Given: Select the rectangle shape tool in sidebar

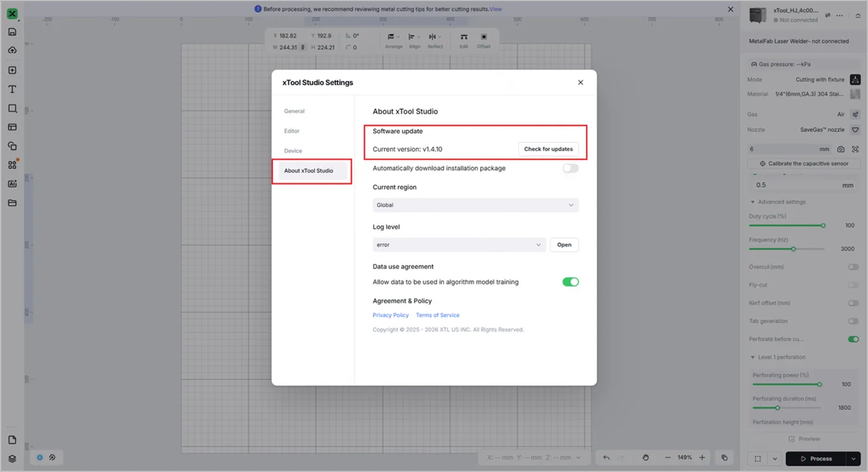Looking at the screenshot, I should coord(12,108).
